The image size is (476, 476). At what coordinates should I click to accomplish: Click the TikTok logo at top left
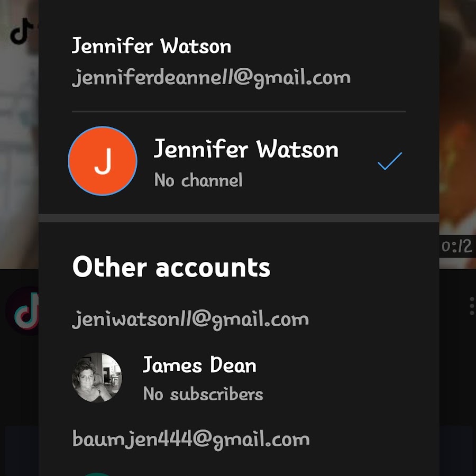click(x=21, y=31)
